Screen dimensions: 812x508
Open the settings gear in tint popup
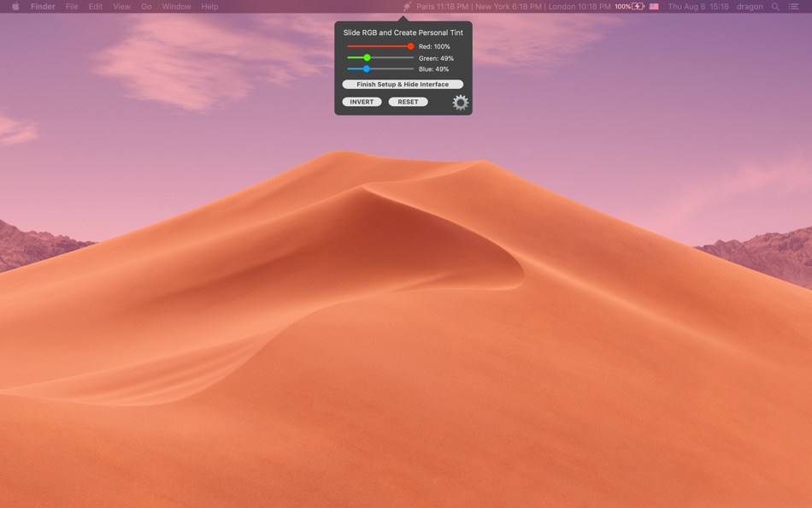pos(460,102)
